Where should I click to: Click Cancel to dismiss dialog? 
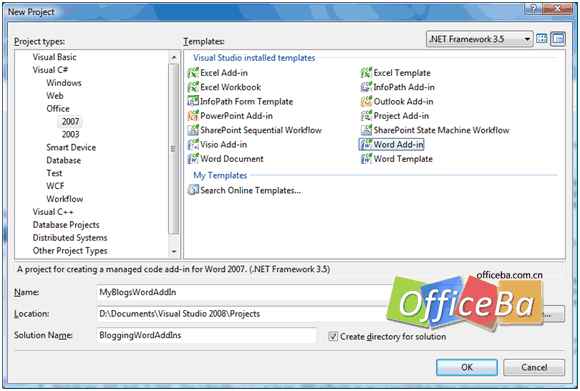click(534, 367)
